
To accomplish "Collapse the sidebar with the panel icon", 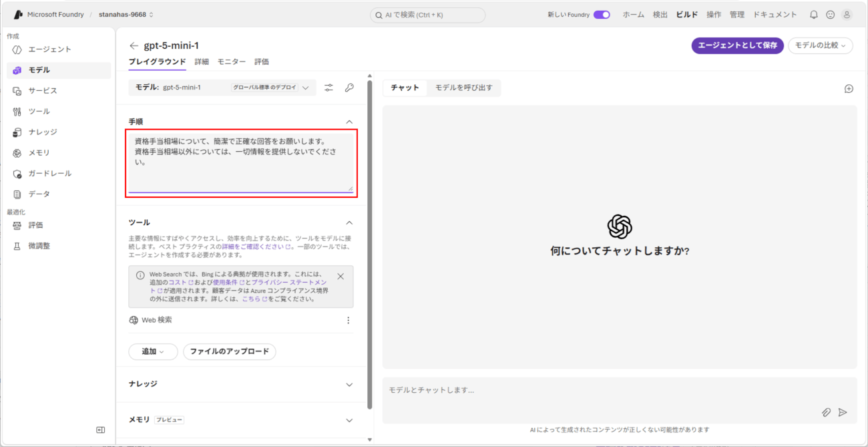I will click(101, 430).
